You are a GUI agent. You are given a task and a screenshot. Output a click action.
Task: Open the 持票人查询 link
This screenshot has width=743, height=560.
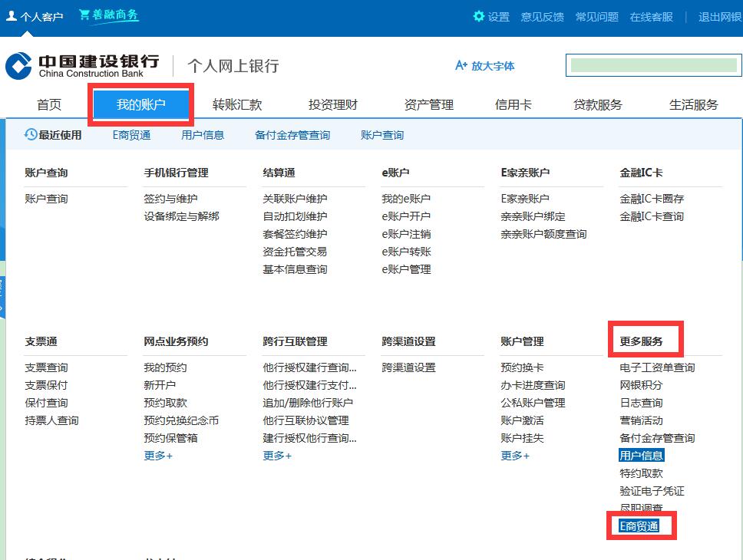click(x=52, y=420)
